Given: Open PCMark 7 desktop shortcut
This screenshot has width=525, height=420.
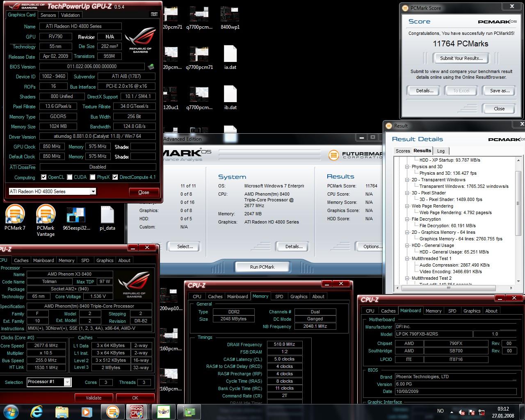Looking at the screenshot, I should tap(15, 218).
